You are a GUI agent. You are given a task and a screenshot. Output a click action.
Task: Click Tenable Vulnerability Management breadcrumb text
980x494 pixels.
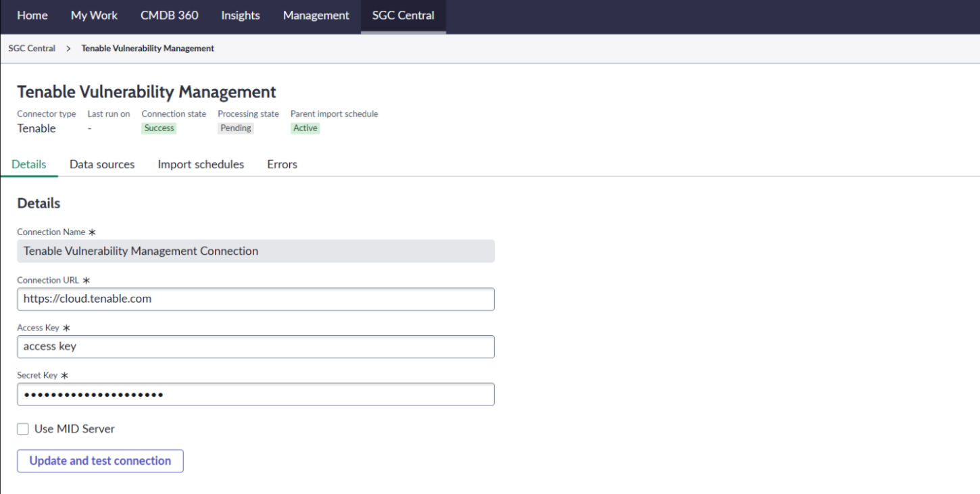(148, 49)
